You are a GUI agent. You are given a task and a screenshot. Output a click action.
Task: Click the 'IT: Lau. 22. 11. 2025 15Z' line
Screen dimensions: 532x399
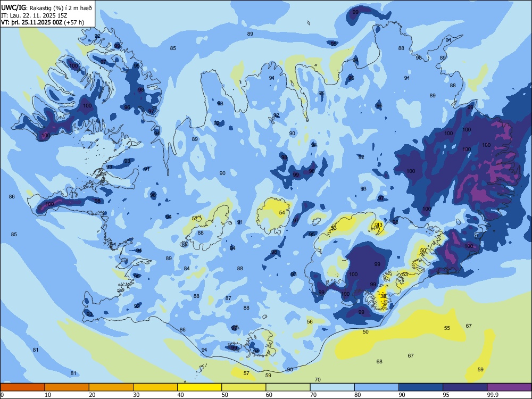(x=33, y=15)
